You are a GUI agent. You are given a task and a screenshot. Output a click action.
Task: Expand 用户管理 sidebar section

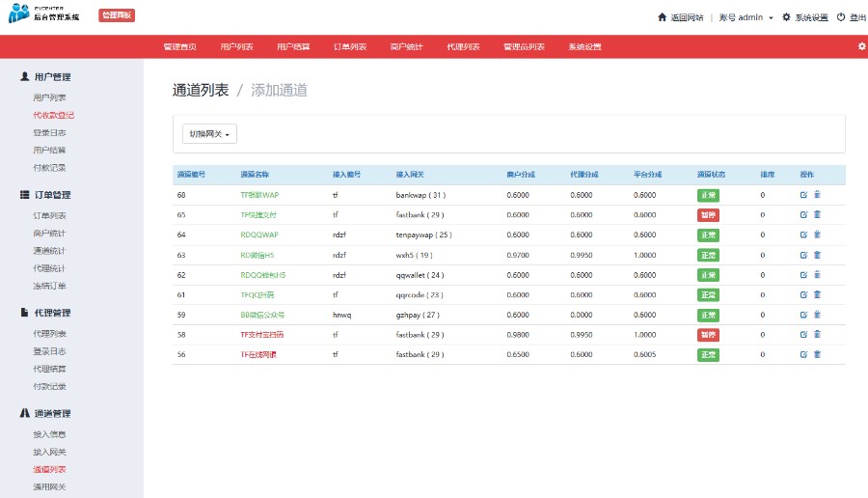coord(46,77)
